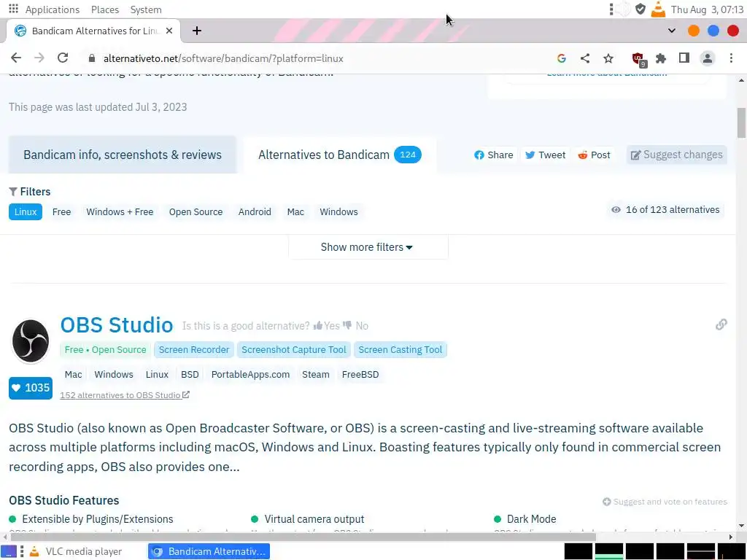Click Free • Open Source tag
Image resolution: width=747 pixels, height=560 pixels.
(105, 349)
